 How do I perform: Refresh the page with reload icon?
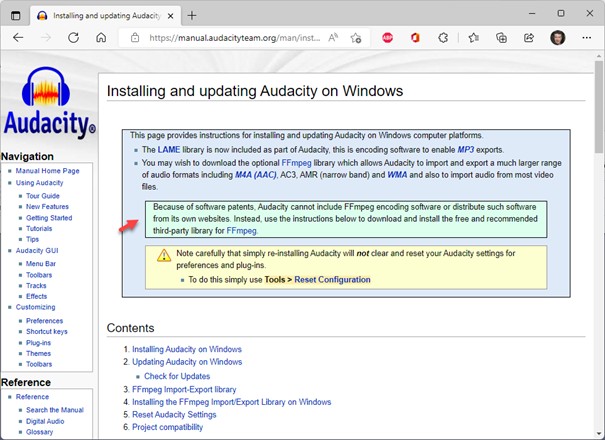coord(73,37)
